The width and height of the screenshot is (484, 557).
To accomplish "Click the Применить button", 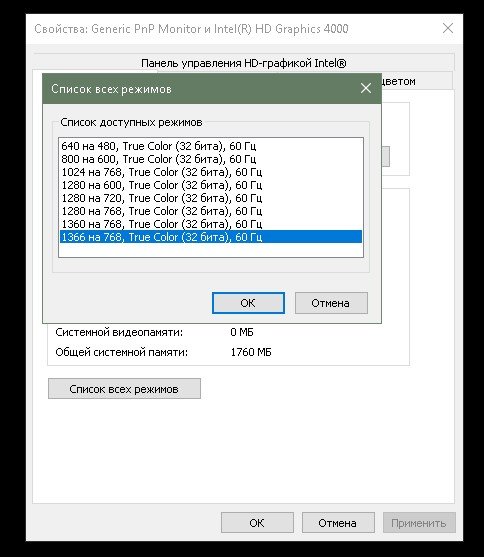I will tap(419, 523).
